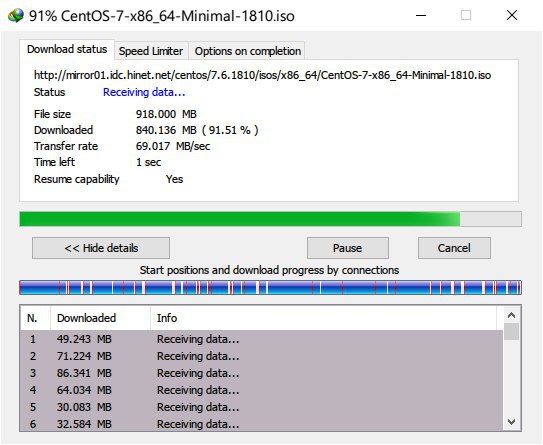
Task: Select connection row with 49.243 MB
Action: pyautogui.click(x=261, y=339)
